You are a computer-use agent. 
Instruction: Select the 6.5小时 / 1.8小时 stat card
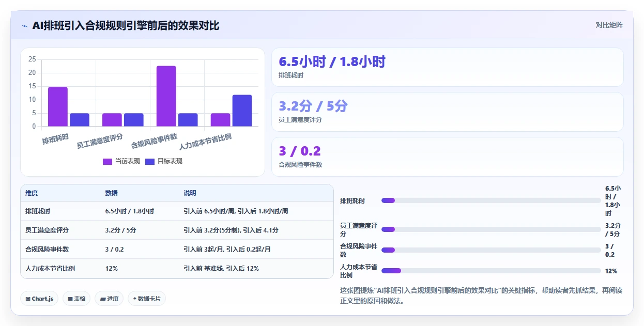(x=448, y=67)
